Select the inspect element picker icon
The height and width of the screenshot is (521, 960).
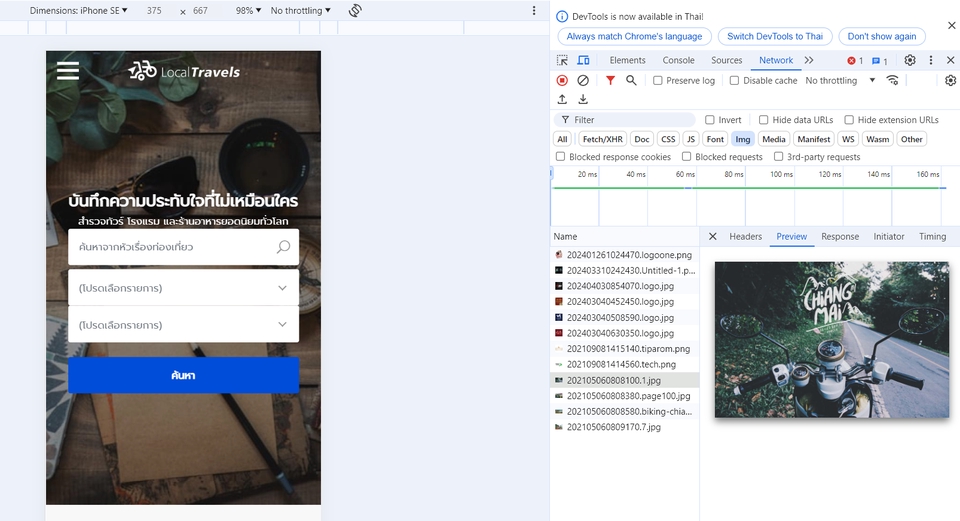(x=562, y=60)
